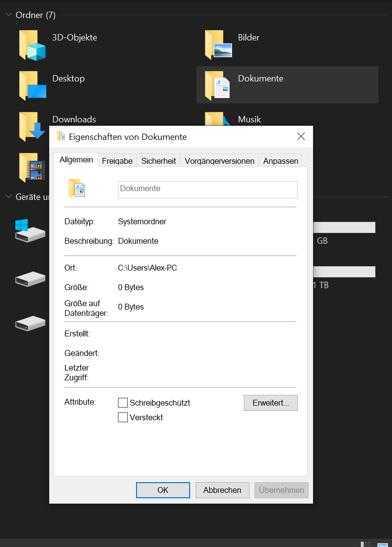Close the Eigenschaften von Dokumente dialog
Viewport: 392px width, 547px height.
(x=301, y=137)
